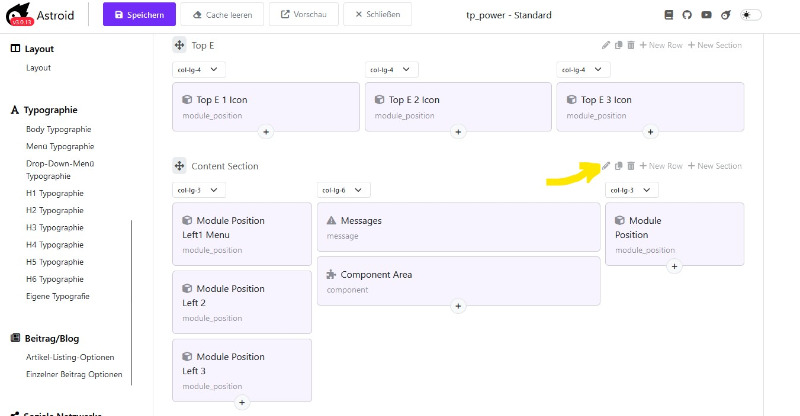Select the right-column Module Position card

click(674, 234)
